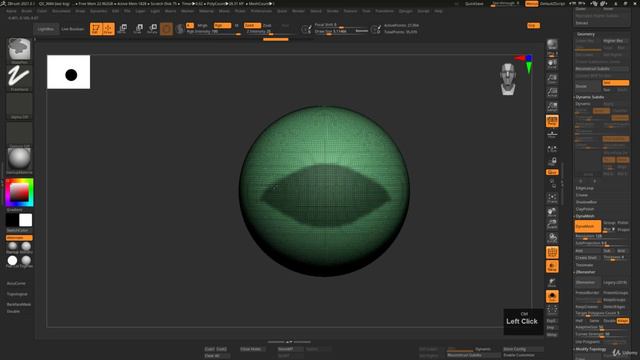The width and height of the screenshot is (640, 360).
Task: Click the head orientation navigator
Action: [508, 79]
